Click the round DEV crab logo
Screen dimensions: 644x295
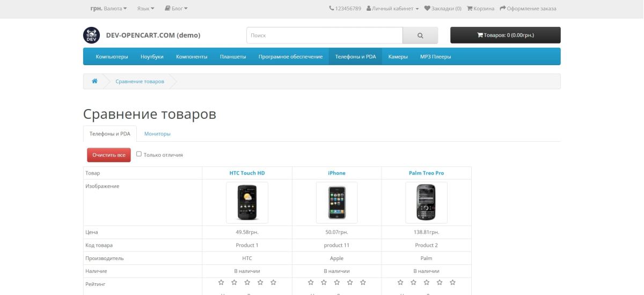click(91, 35)
